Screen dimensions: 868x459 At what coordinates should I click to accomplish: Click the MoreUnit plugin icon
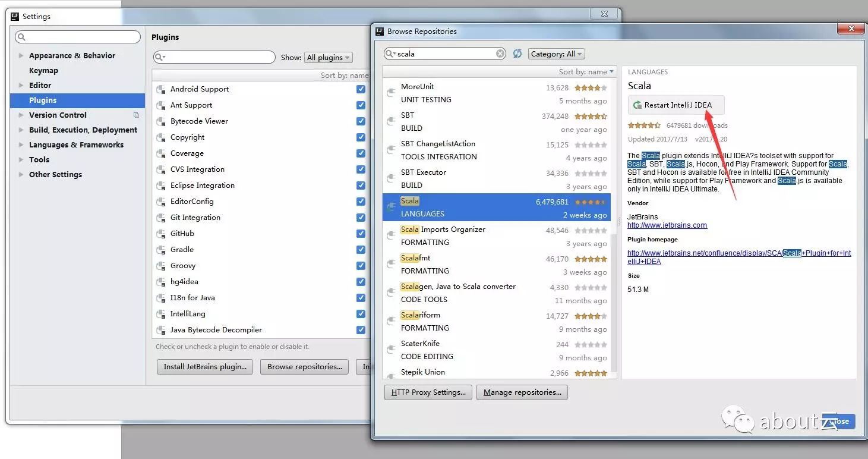391,93
